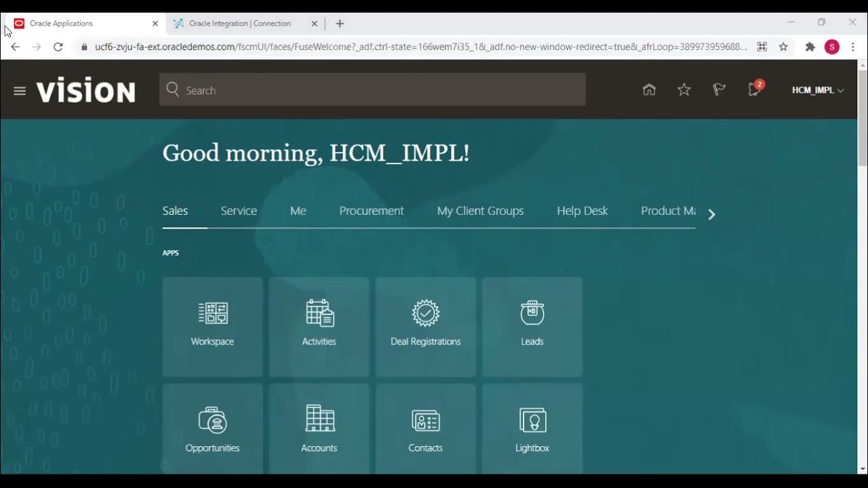Reload the page in browser
This screenshot has width=868, height=488.
click(58, 47)
